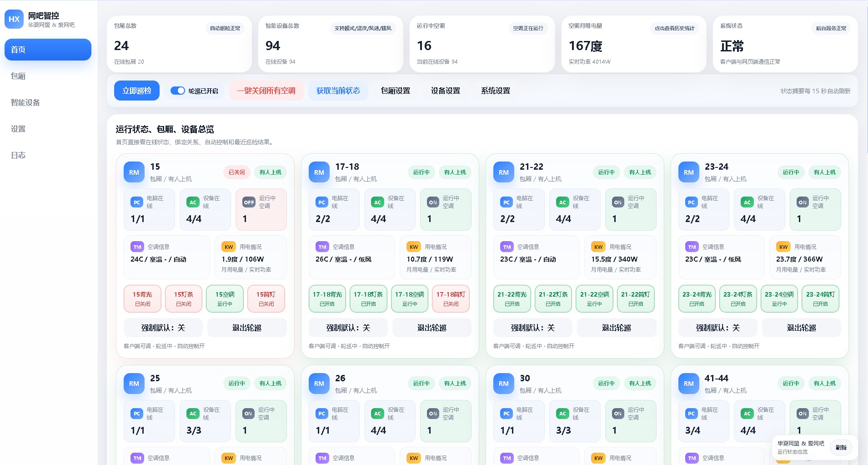Click the RM icon of room 41-44
Screen dimensions: 868x465
pyautogui.click(x=689, y=384)
